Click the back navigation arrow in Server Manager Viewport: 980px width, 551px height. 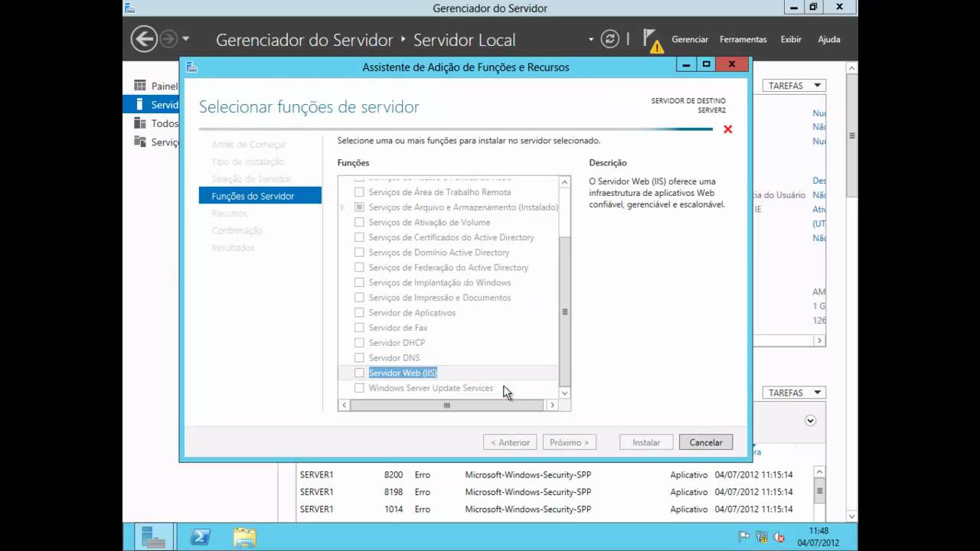pos(144,39)
